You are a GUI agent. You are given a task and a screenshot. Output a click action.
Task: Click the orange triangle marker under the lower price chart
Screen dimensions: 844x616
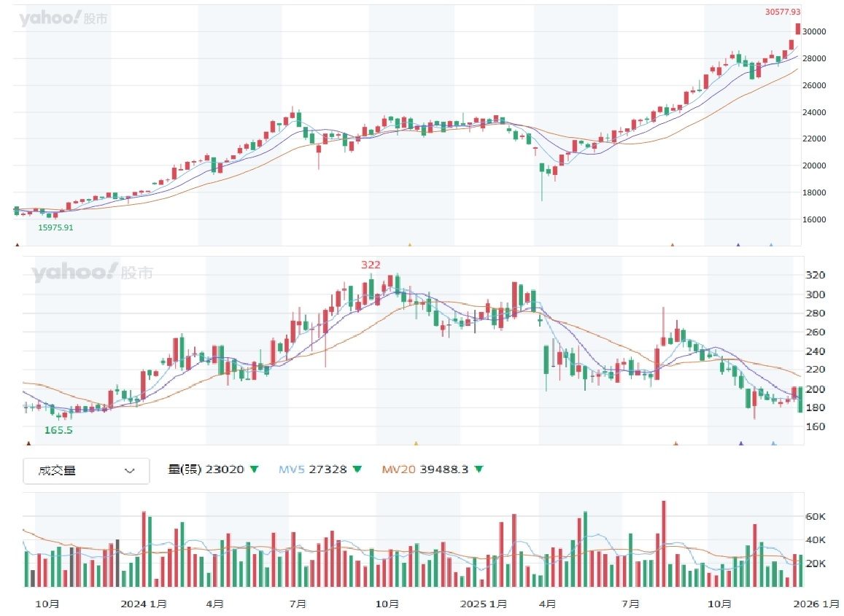(416, 443)
